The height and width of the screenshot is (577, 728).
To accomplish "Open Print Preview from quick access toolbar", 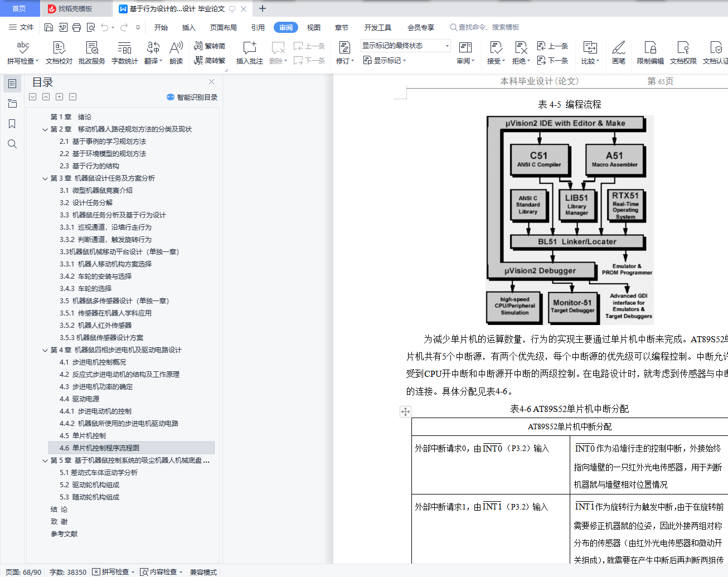I will tap(90, 27).
